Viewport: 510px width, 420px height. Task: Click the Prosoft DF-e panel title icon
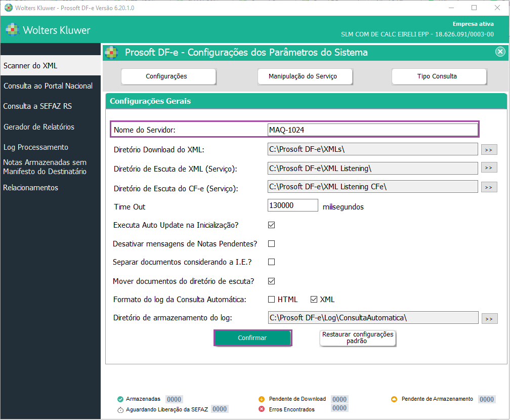(111, 53)
